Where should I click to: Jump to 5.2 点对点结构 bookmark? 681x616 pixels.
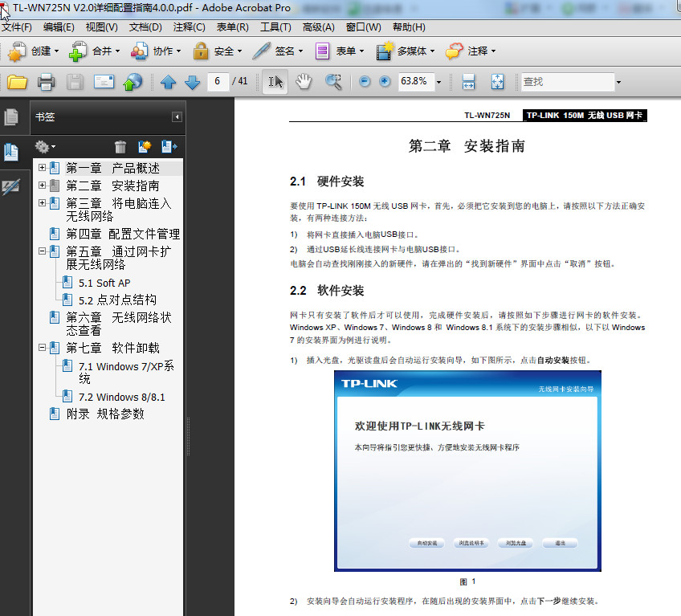pos(117,300)
